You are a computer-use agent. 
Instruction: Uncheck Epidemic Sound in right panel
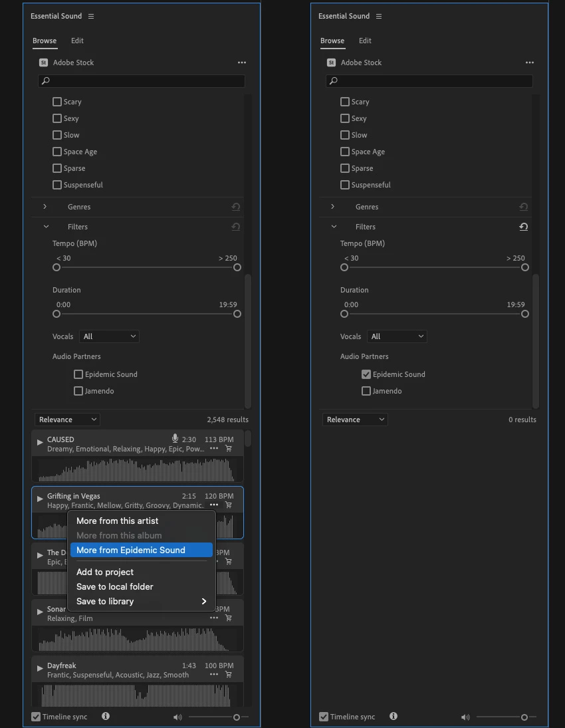click(366, 374)
